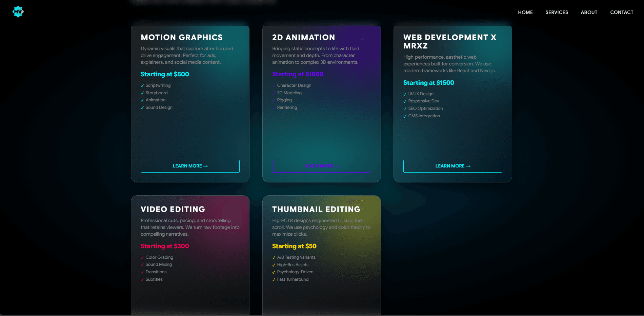Open the HOME navigation link
This screenshot has height=316, width=644.
[x=525, y=12]
